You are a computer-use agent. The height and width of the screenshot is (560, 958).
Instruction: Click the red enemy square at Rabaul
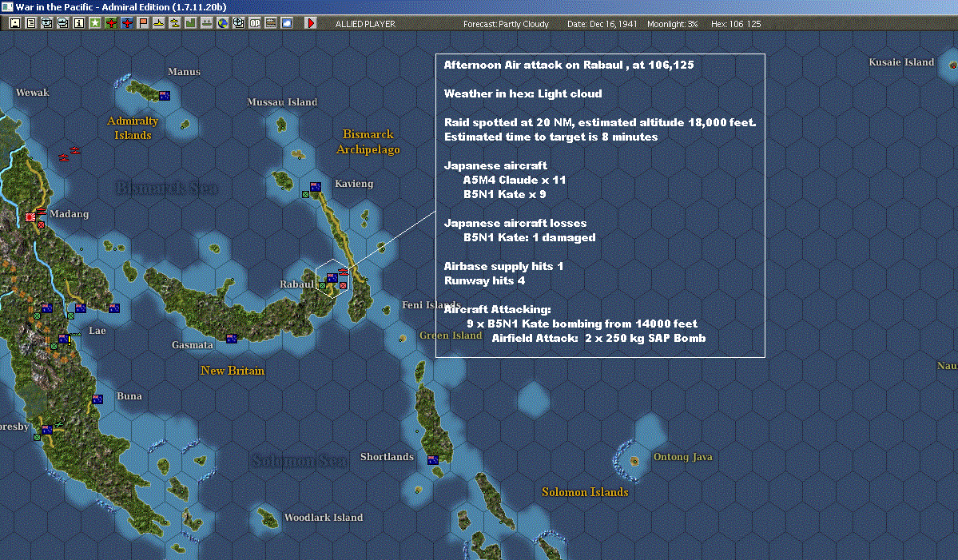pos(344,286)
